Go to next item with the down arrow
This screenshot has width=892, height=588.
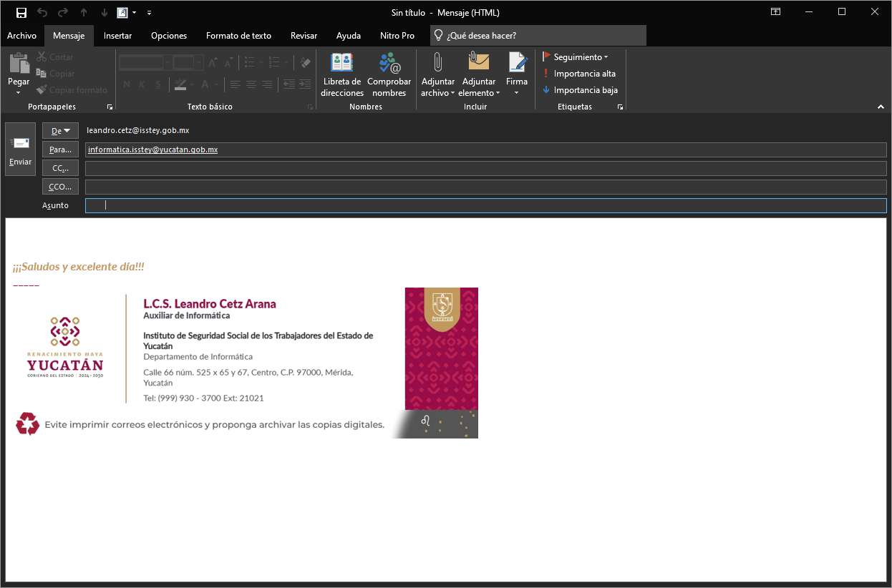tap(105, 13)
